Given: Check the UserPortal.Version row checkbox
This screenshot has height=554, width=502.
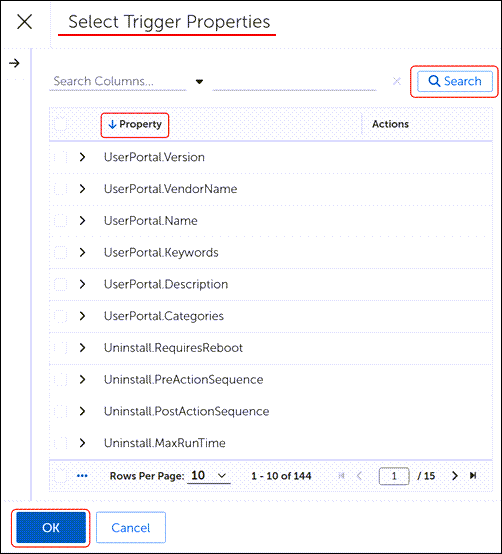Looking at the screenshot, I should coord(61,157).
